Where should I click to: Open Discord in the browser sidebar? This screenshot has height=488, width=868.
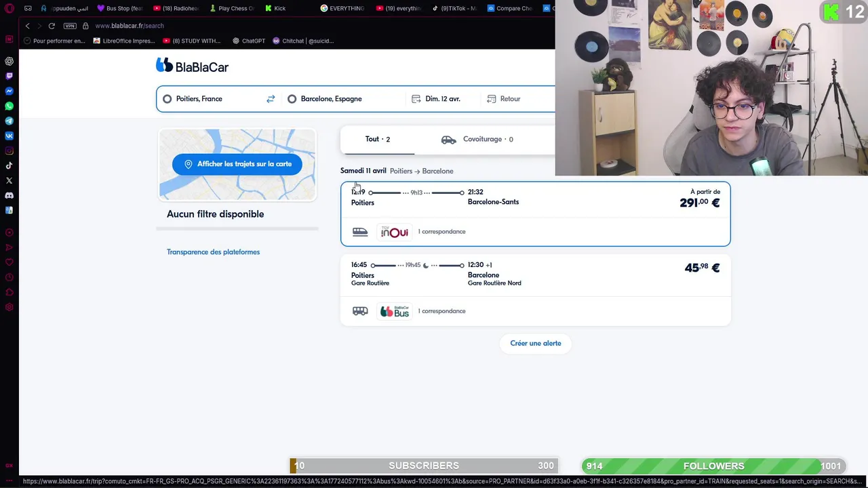(9, 195)
